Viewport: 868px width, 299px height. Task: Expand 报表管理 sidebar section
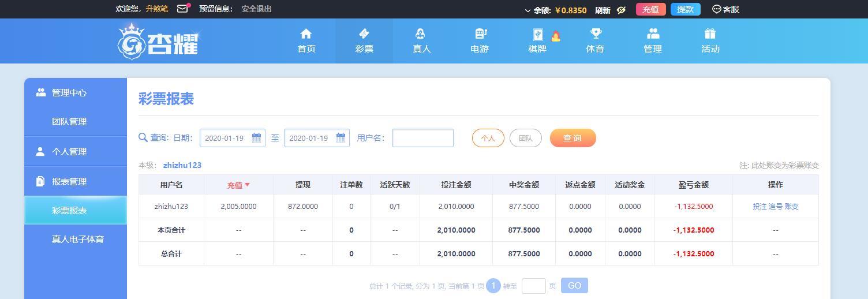pyautogui.click(x=76, y=181)
